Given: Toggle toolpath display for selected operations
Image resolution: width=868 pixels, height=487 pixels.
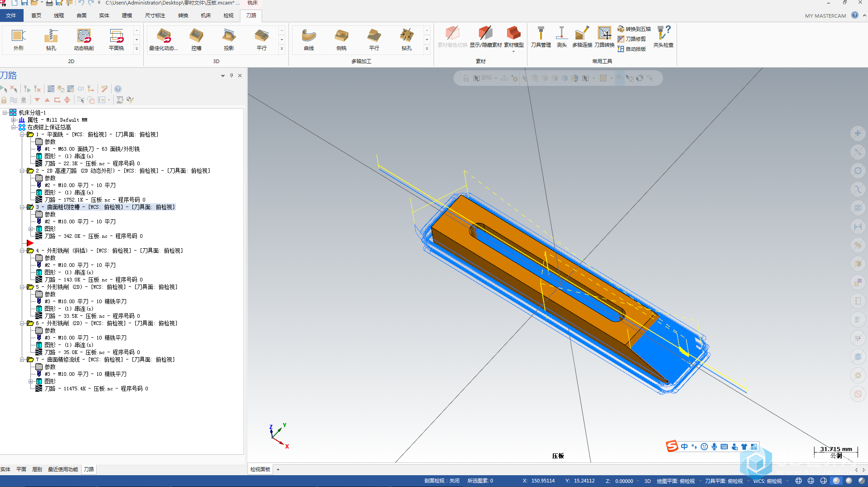Looking at the screenshot, I should tap(14, 100).
